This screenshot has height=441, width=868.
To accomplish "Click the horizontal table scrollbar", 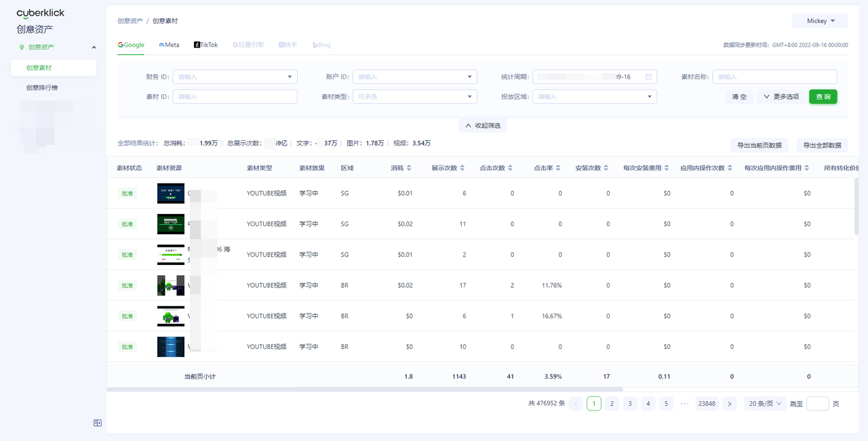I will (364, 390).
